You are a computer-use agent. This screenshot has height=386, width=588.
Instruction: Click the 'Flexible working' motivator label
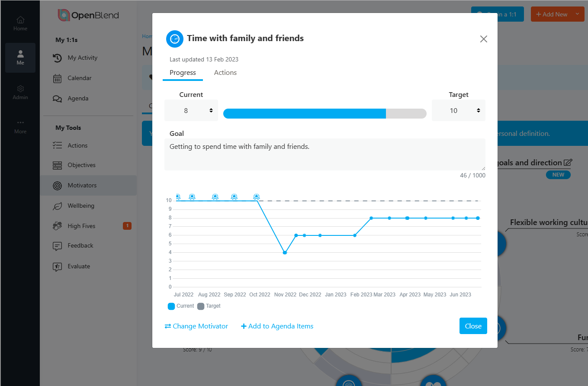coord(549,222)
